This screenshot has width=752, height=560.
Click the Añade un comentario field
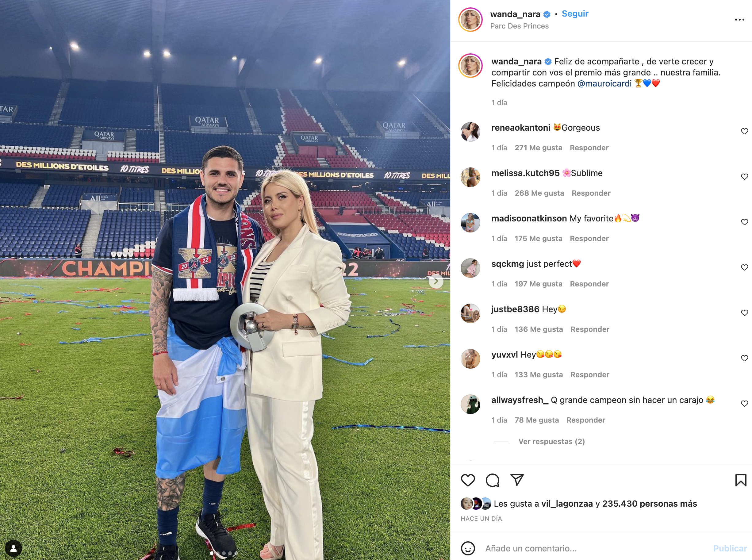tap(597, 548)
